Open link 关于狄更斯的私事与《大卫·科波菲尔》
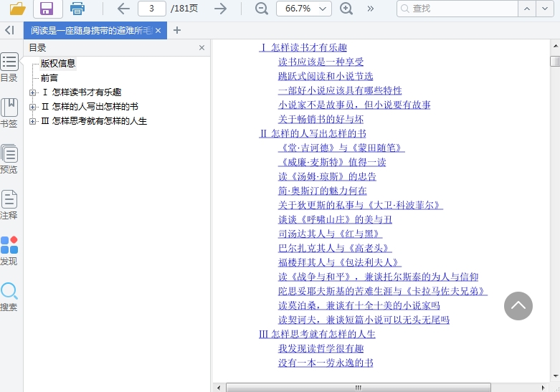 (x=361, y=205)
